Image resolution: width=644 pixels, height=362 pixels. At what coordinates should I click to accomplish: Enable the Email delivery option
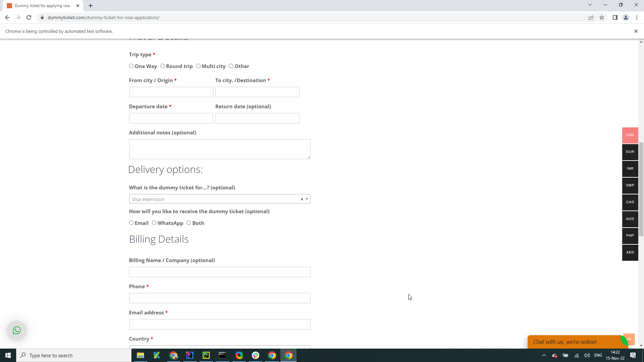(132, 224)
